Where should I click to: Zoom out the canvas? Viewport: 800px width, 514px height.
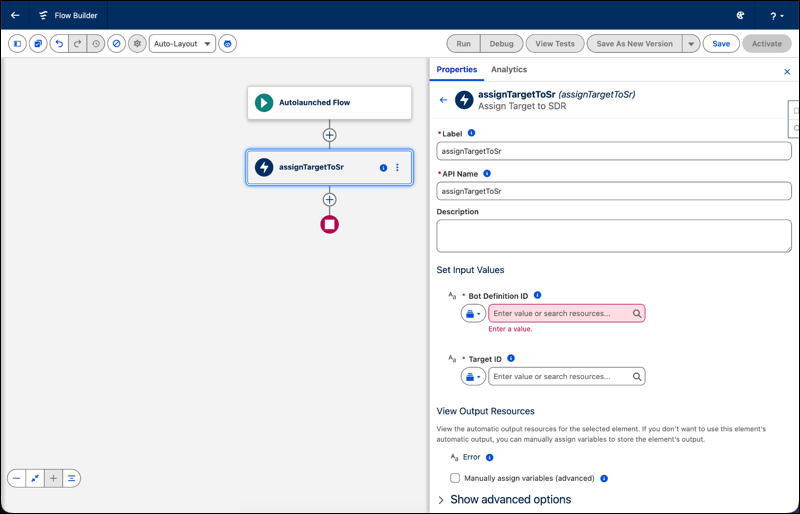(17, 478)
